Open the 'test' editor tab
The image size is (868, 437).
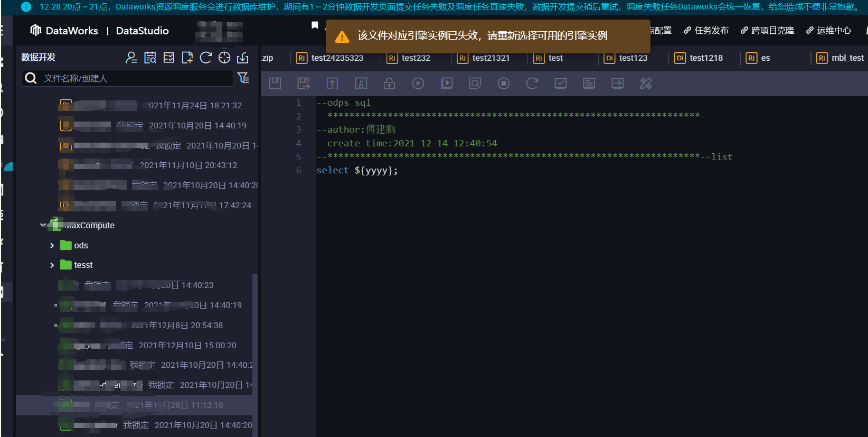(549, 58)
